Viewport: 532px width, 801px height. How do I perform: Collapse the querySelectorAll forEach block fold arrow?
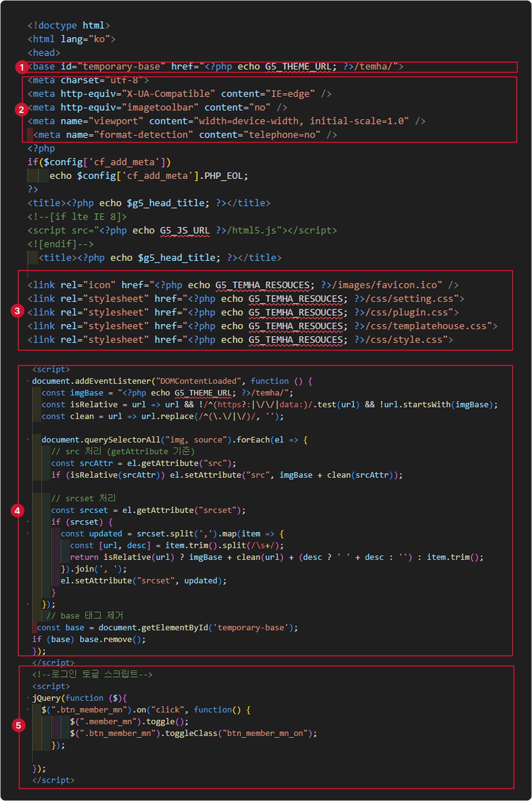(28, 440)
